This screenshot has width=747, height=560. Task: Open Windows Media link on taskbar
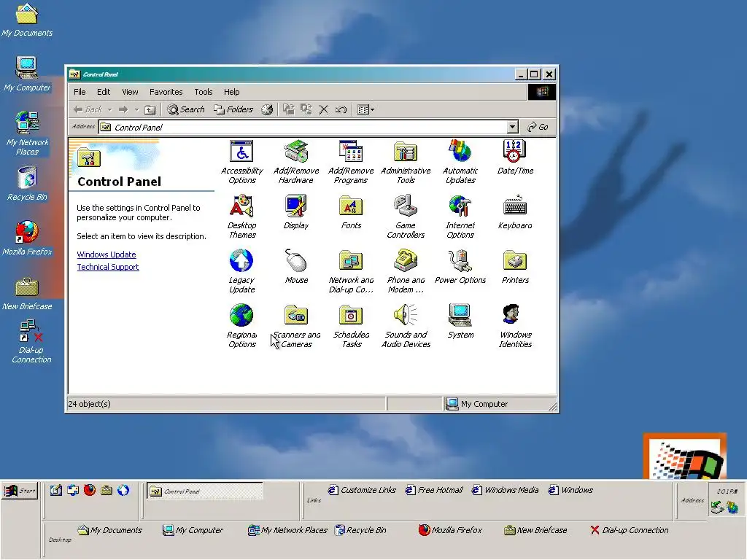[506, 490]
